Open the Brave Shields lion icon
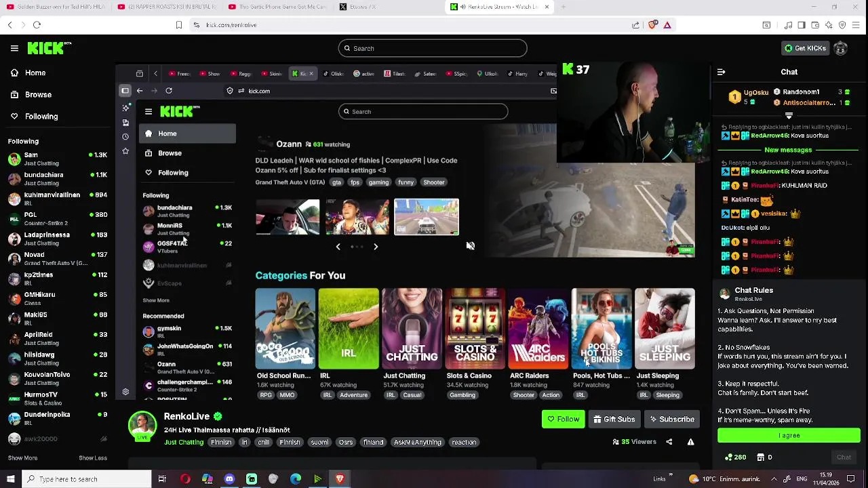The image size is (868, 488). point(652,25)
